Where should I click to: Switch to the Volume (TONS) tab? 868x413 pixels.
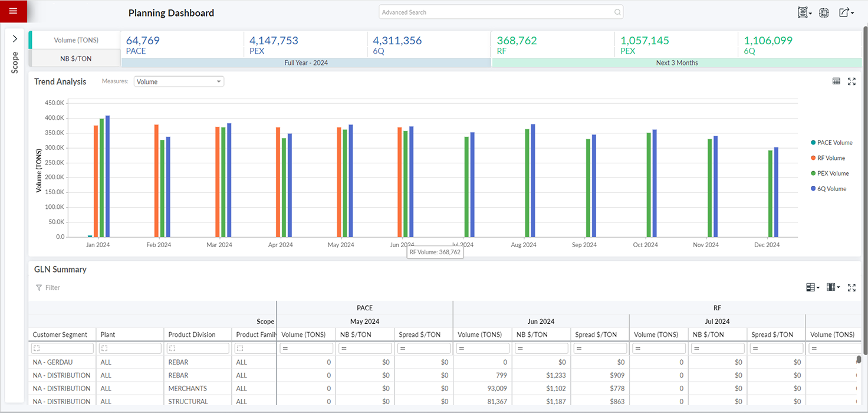click(76, 40)
